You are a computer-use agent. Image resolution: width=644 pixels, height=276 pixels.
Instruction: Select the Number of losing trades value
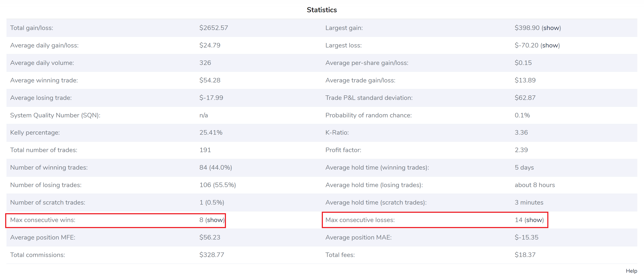[218, 185]
